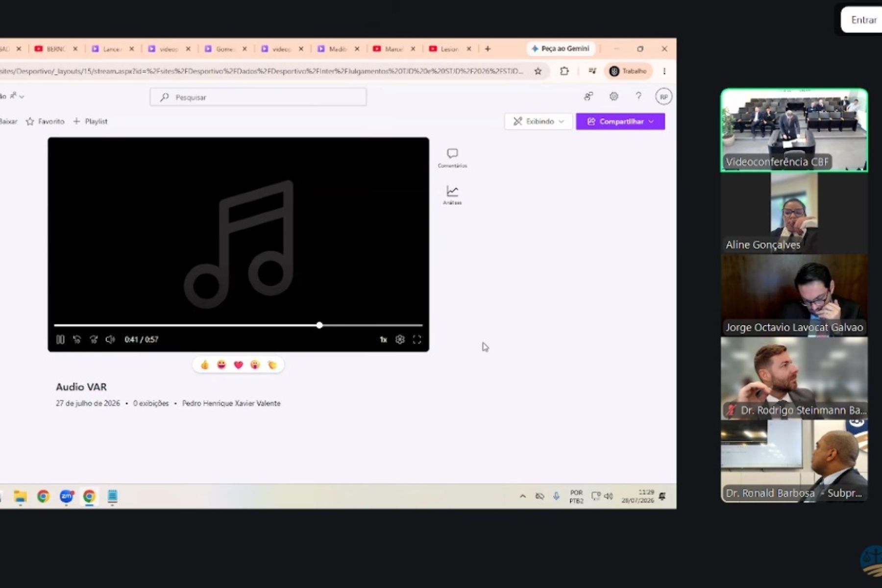
Task: Open the Análises chart icon
Action: tap(452, 195)
